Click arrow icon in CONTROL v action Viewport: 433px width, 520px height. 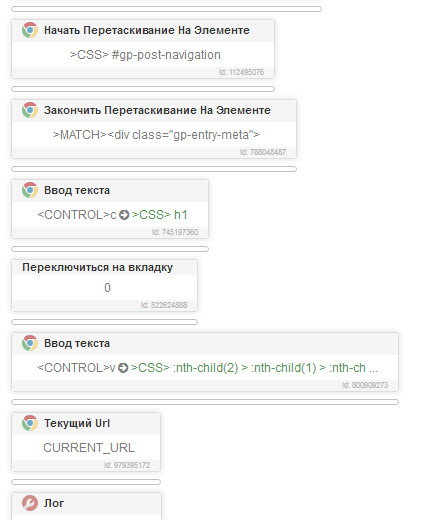pos(123,368)
